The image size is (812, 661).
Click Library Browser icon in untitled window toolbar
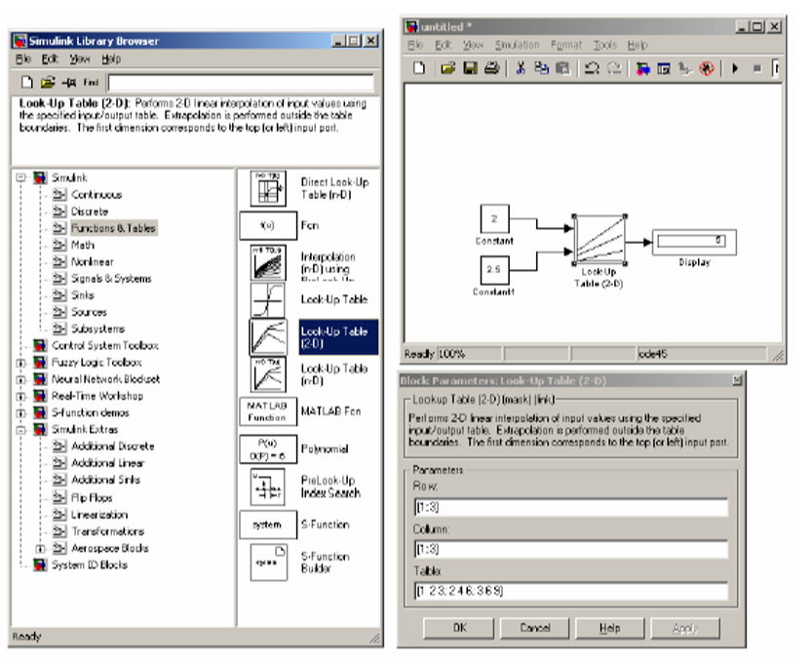pyautogui.click(x=642, y=68)
